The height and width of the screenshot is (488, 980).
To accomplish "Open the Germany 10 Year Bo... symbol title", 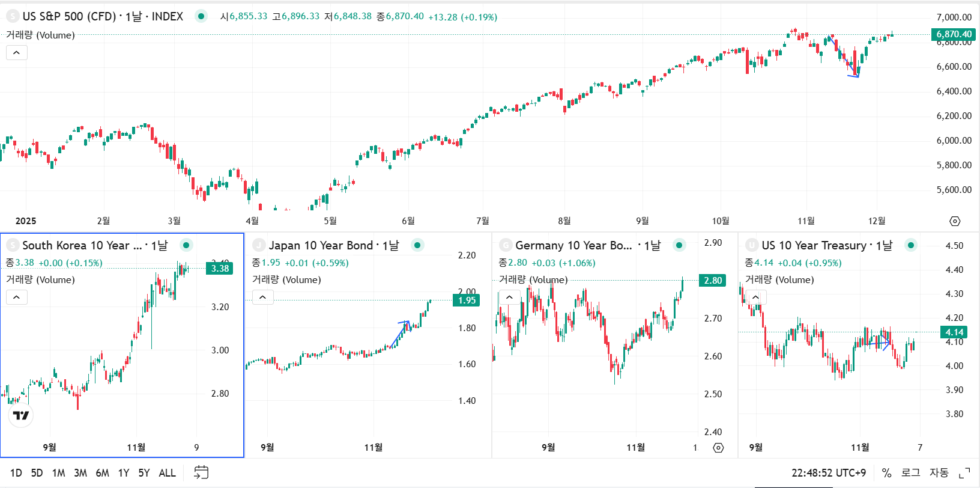I will point(573,245).
